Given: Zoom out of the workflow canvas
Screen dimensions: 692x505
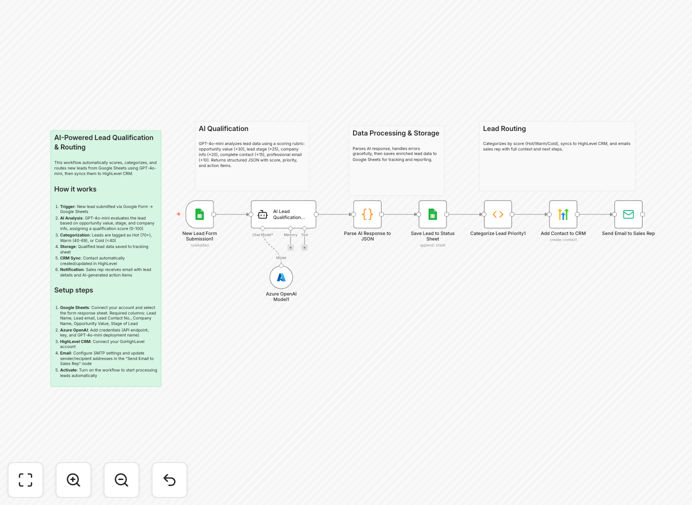Looking at the screenshot, I should pos(121,480).
